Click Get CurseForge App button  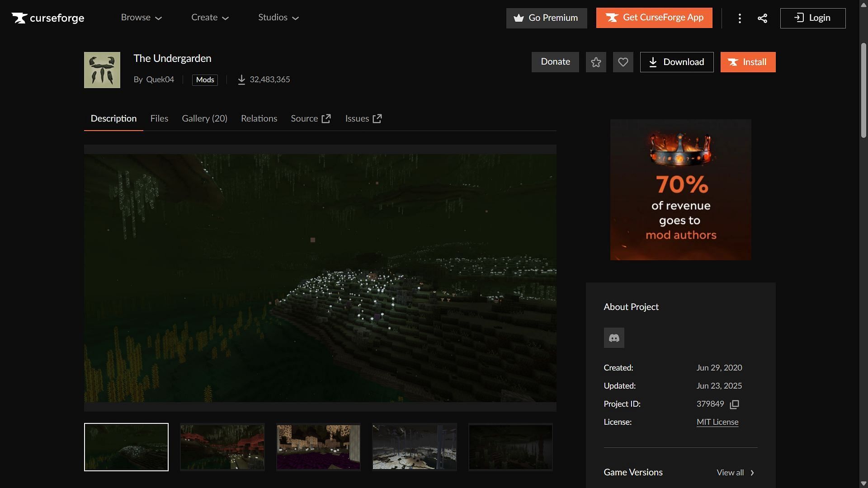point(654,18)
